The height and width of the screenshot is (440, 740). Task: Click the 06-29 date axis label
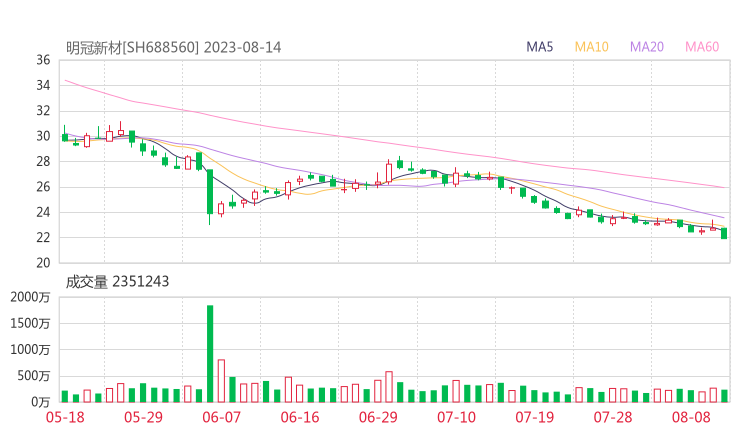pos(378,417)
